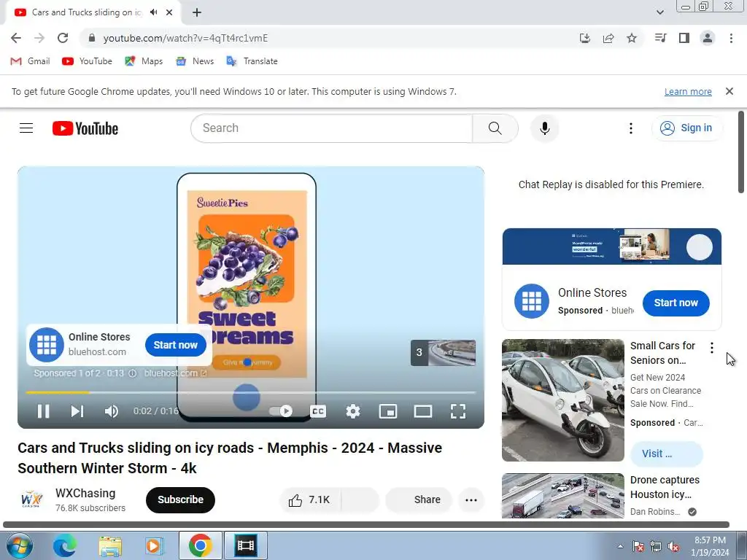The width and height of the screenshot is (747, 560).
Task: Click Visit button on Small Cars ad
Action: pyautogui.click(x=666, y=454)
